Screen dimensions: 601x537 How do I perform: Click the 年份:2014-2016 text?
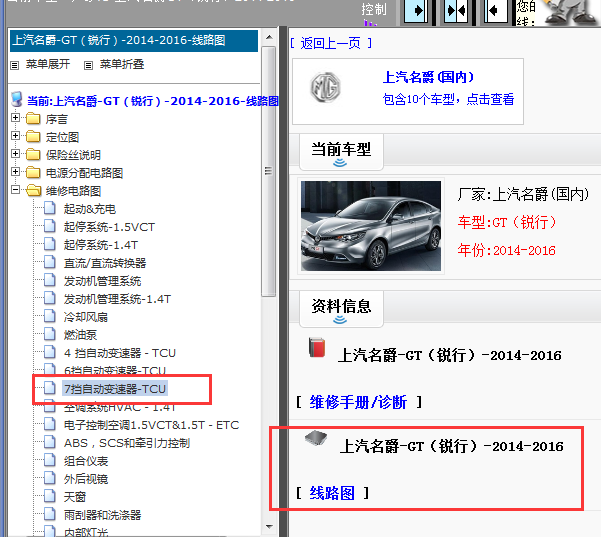point(506,251)
